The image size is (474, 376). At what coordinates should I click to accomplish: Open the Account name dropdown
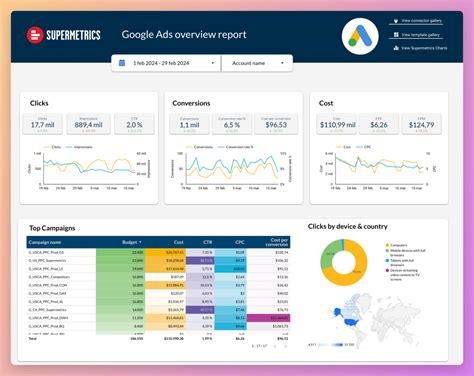(x=257, y=63)
